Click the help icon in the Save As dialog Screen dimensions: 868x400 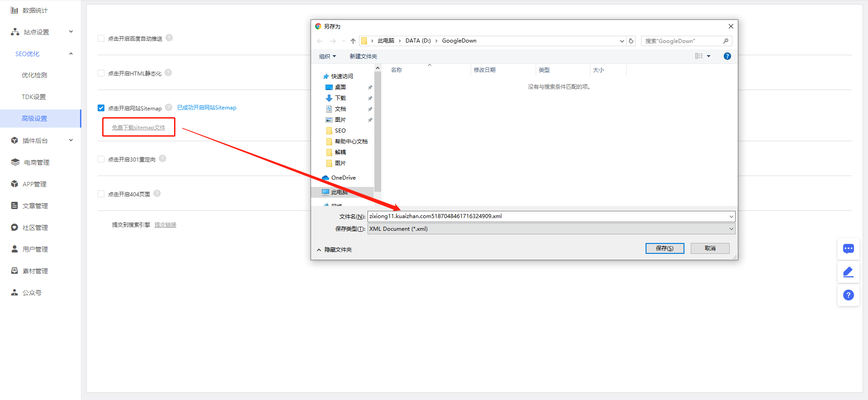727,56
